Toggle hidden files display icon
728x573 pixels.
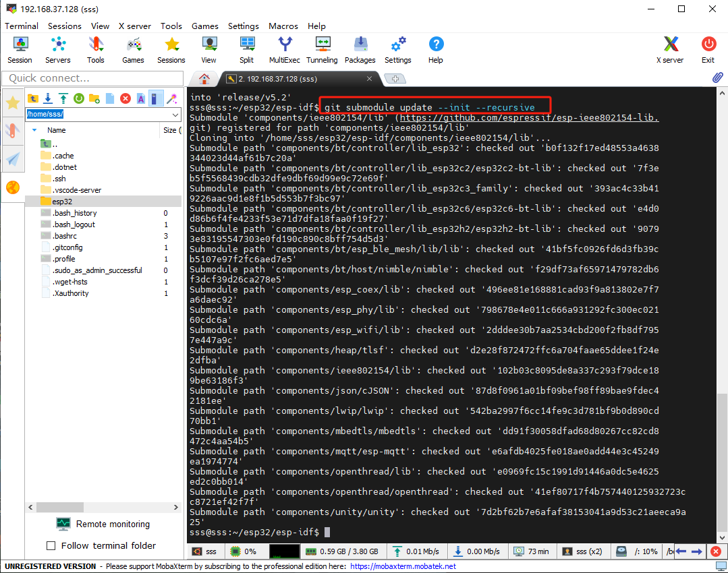156,98
